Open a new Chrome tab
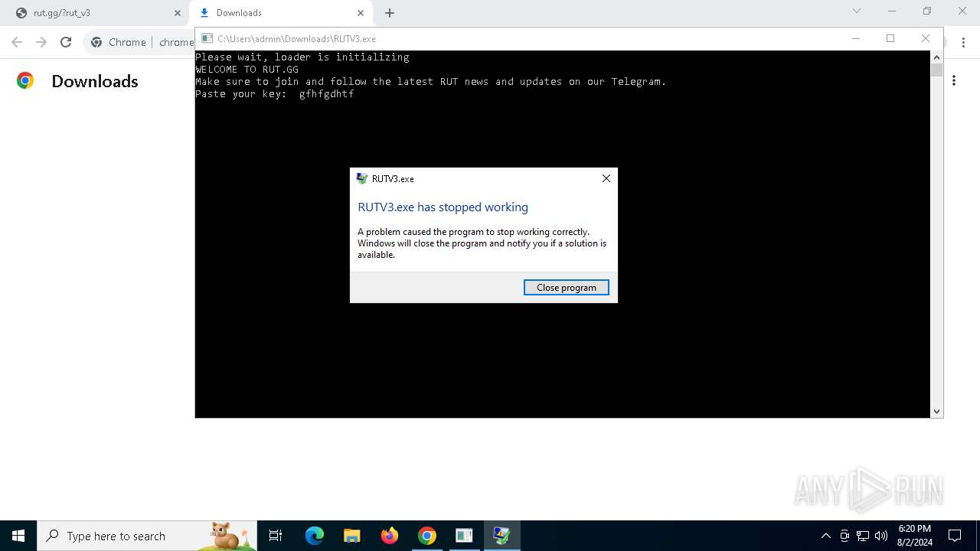This screenshot has width=980, height=551. [390, 13]
